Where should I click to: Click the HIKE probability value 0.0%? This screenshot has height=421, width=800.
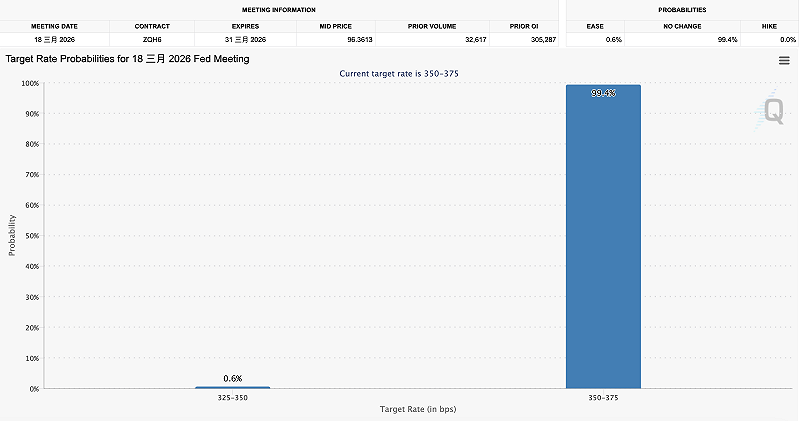[787, 39]
